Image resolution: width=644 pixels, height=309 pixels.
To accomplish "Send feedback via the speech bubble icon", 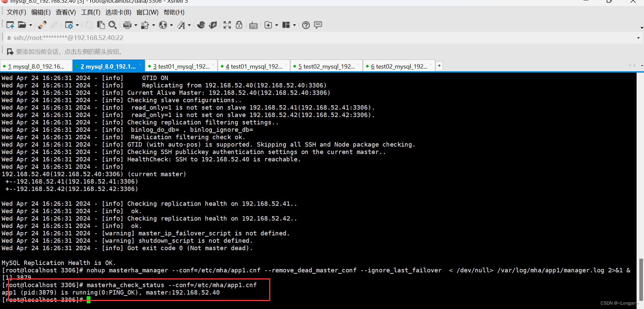I will pos(318,24).
